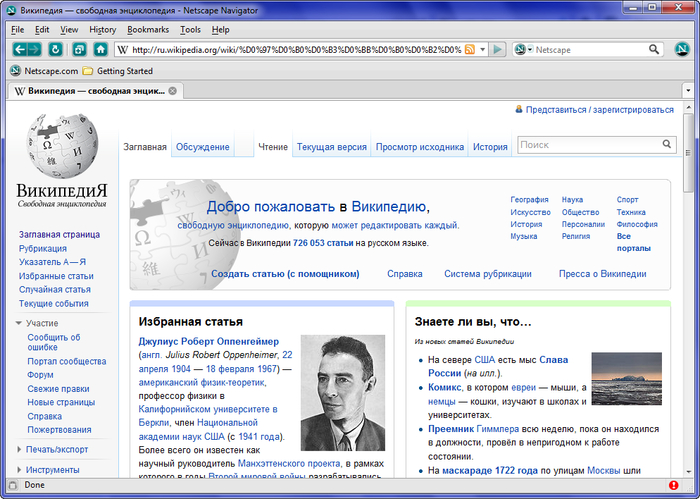This screenshot has width=700, height=499.
Task: Open the История page tab
Action: pyautogui.click(x=490, y=147)
